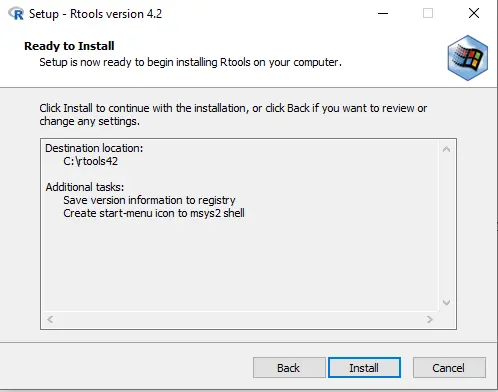This screenshot has width=498, height=392.
Task: Click the 'Ready to Install' heading
Action: [x=69, y=46]
